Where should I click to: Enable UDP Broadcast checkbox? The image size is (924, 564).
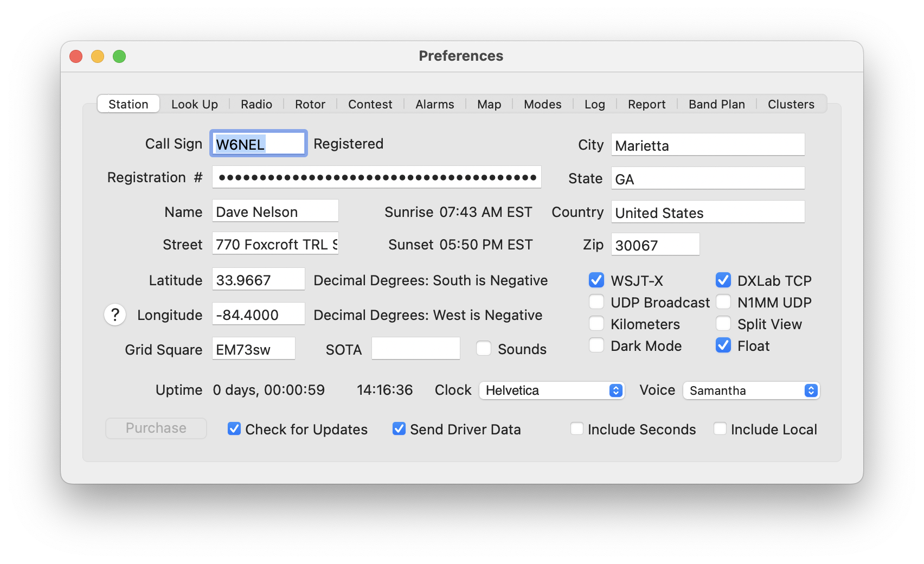pyautogui.click(x=596, y=302)
